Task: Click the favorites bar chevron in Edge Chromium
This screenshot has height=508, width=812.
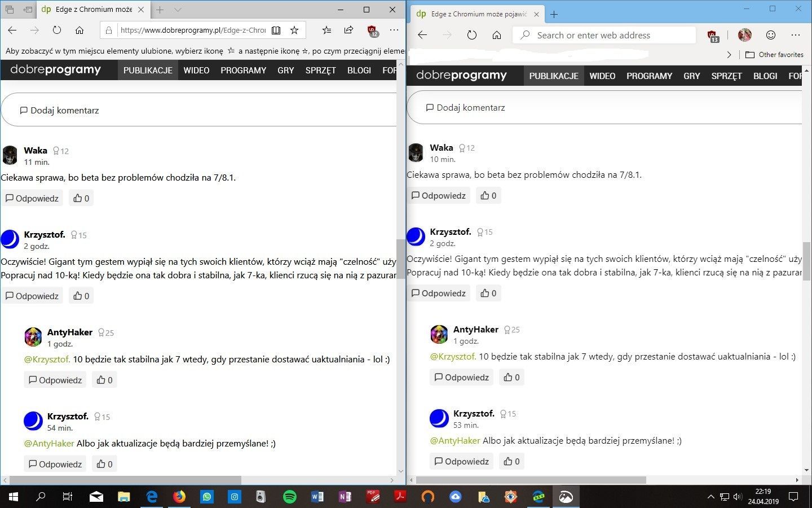Action: click(x=729, y=55)
